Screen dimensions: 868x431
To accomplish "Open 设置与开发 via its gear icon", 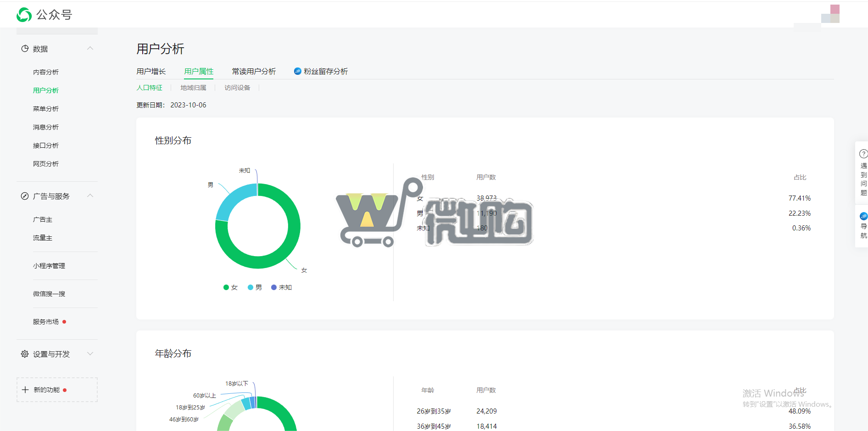I will [25, 353].
